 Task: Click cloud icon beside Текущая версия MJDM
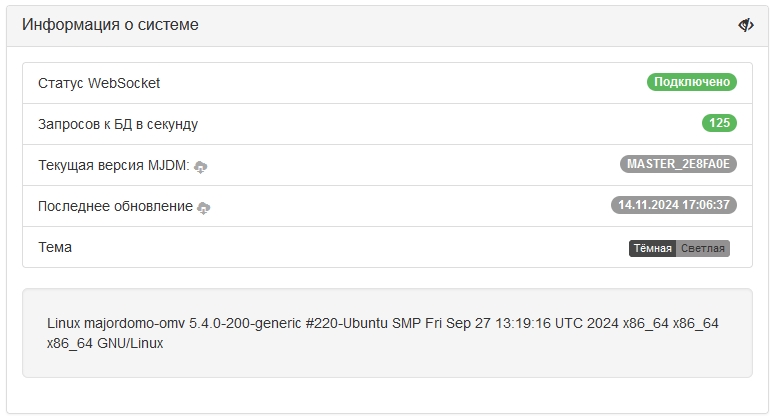(x=201, y=166)
